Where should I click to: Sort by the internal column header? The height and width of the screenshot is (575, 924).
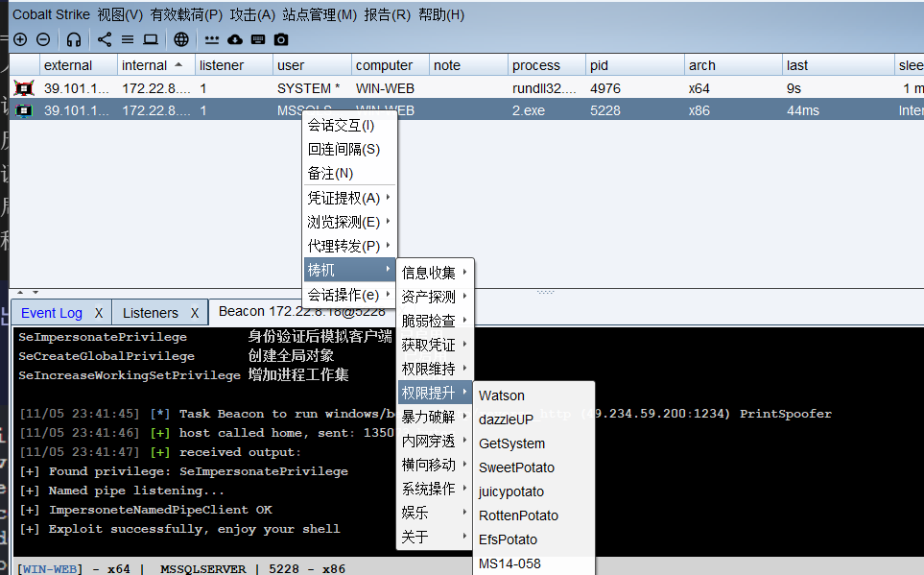click(x=155, y=65)
